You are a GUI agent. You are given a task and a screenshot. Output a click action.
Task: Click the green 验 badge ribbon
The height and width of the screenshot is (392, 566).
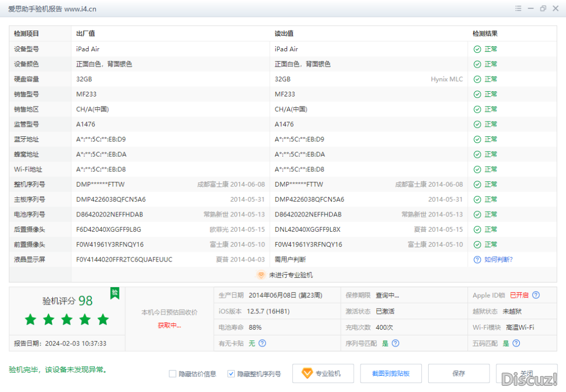[x=115, y=293]
